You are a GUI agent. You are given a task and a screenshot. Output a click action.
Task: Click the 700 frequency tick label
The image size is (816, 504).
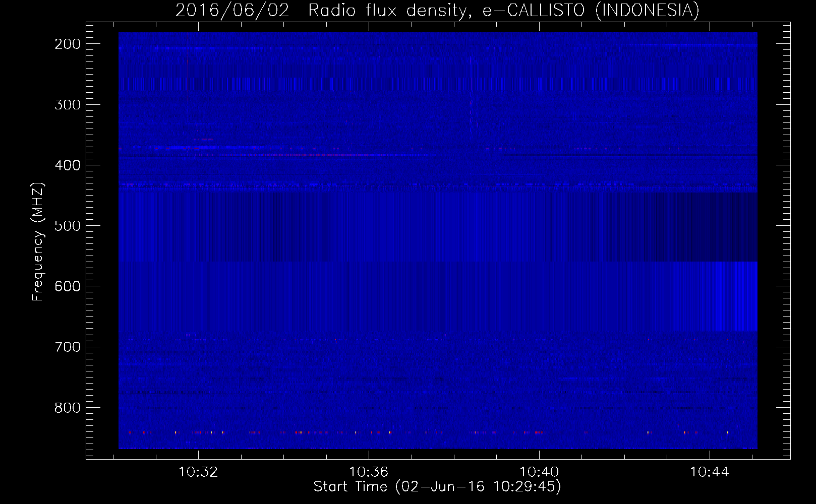(68, 347)
